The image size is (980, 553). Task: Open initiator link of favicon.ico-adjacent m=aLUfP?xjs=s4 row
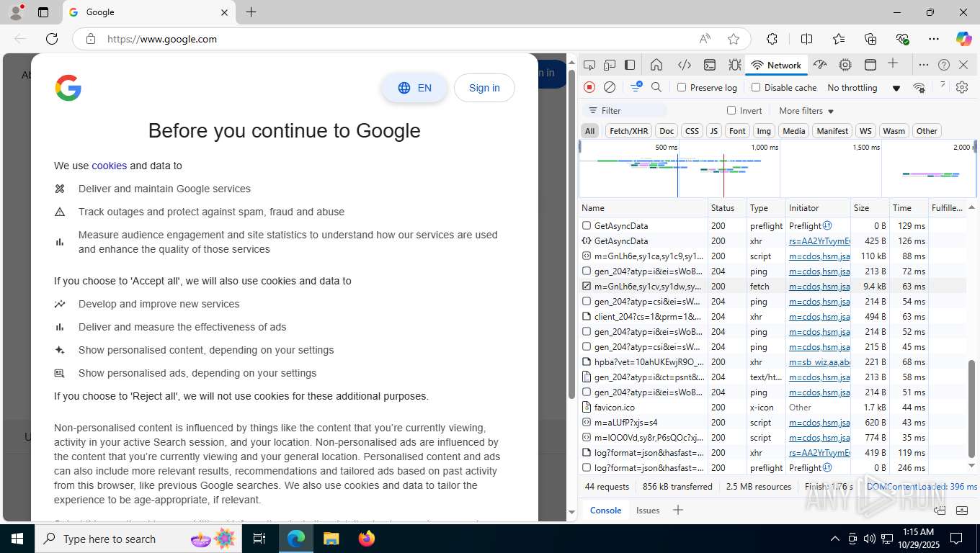coord(819,423)
